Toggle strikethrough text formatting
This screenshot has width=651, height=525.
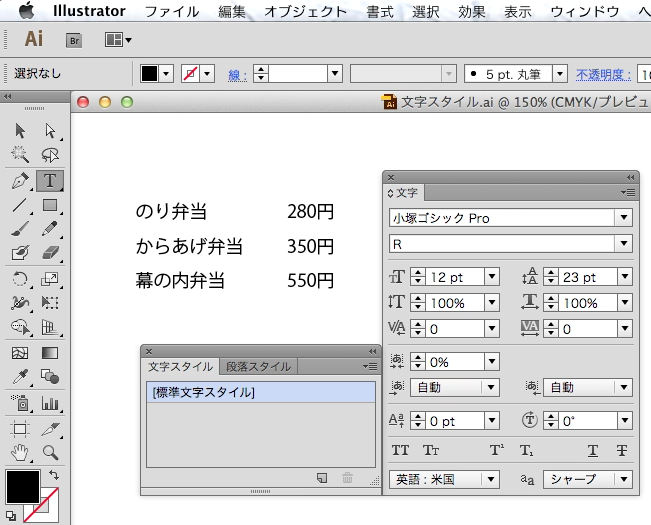pos(621,451)
